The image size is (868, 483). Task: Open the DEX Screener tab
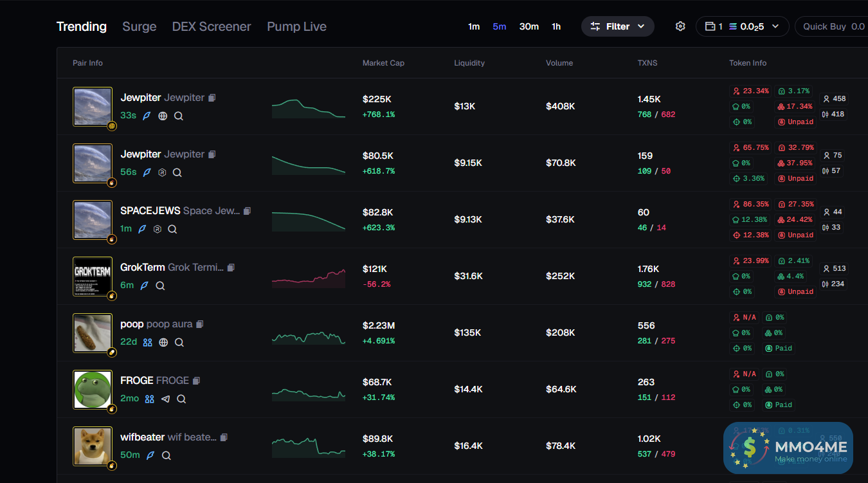point(212,26)
